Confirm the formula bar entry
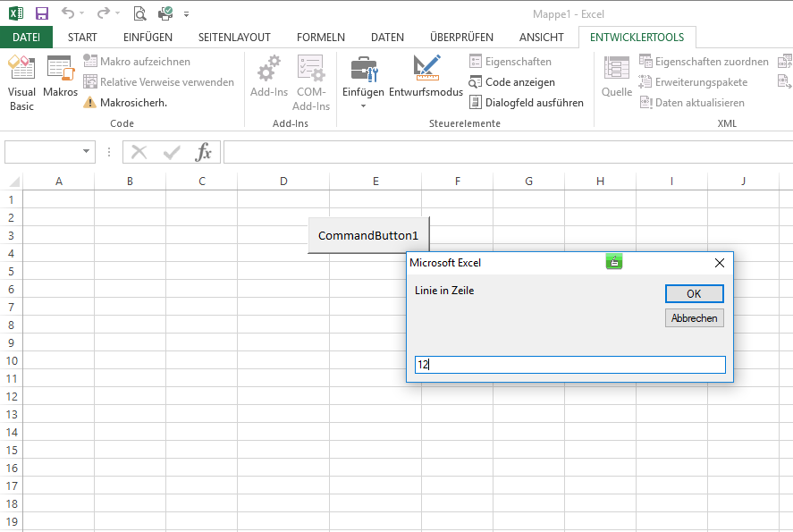 (172, 152)
